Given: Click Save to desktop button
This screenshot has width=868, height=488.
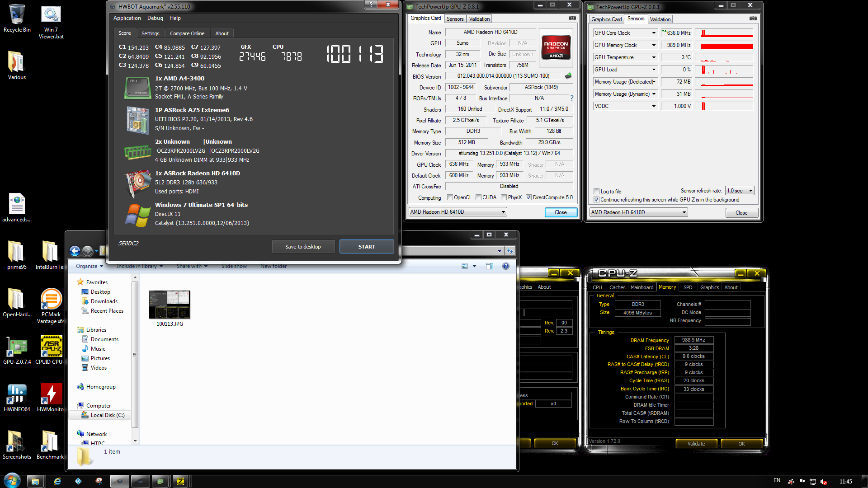Looking at the screenshot, I should pyautogui.click(x=303, y=247).
